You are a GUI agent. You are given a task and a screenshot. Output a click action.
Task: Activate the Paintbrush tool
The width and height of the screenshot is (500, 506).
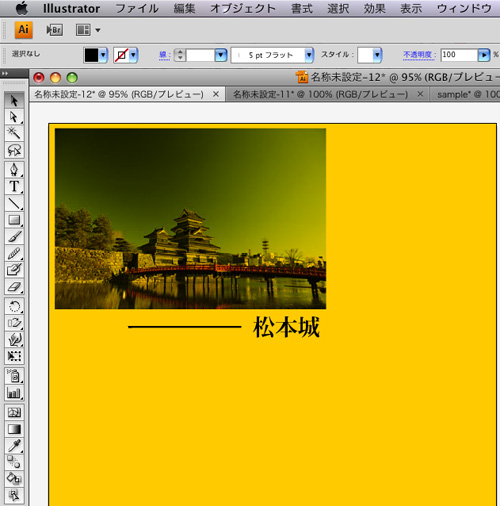pyautogui.click(x=14, y=236)
